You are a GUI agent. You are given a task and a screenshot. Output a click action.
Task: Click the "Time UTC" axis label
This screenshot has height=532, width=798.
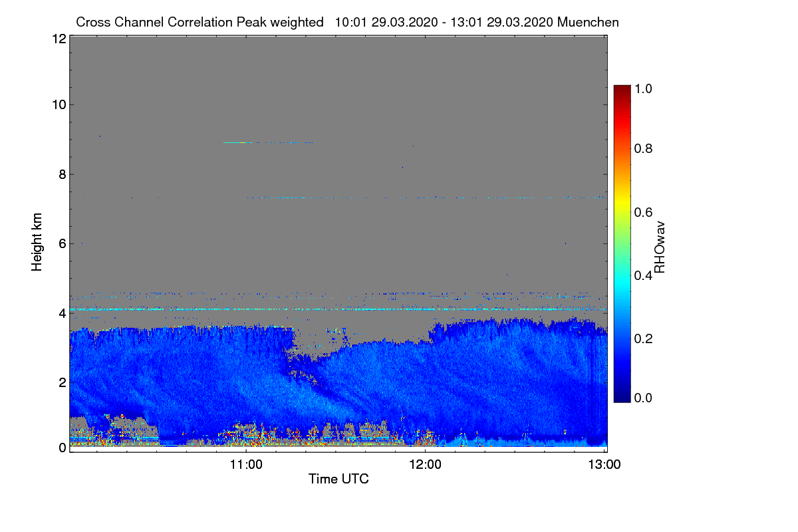[338, 479]
